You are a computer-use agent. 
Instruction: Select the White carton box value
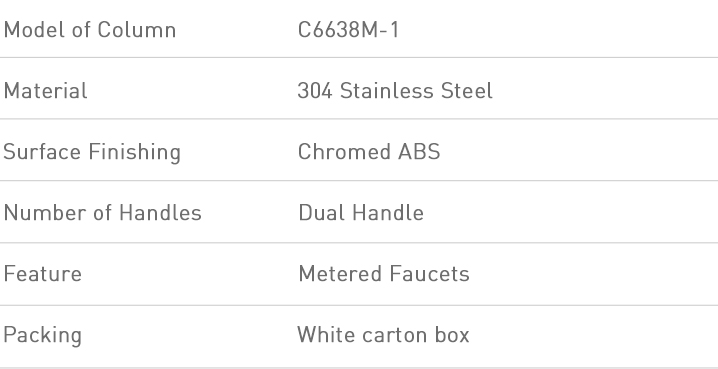[383, 335]
